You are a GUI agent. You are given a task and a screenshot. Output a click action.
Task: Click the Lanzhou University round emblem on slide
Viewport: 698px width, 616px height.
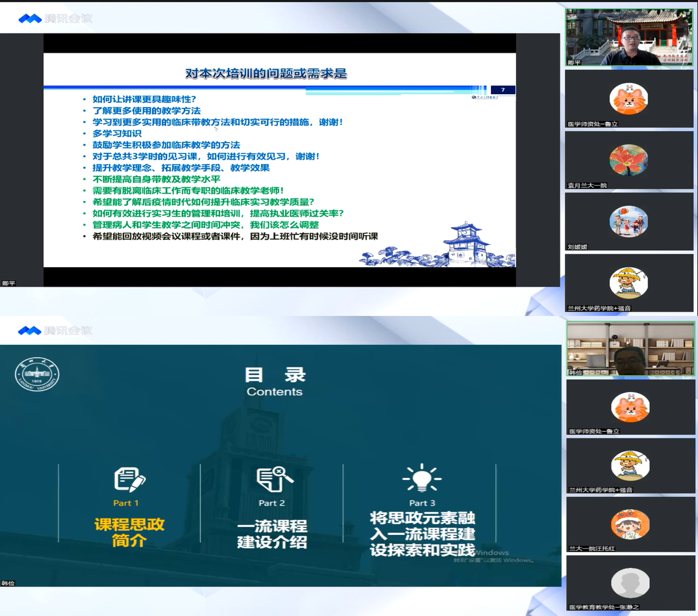click(37, 375)
